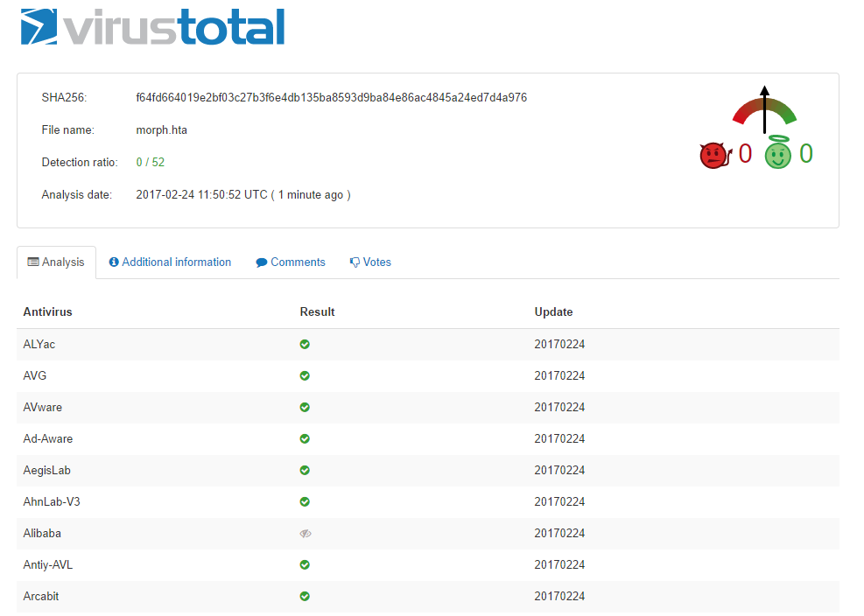Image resolution: width=864 pixels, height=616 pixels.
Task: Click the community score gauge
Action: [764, 110]
